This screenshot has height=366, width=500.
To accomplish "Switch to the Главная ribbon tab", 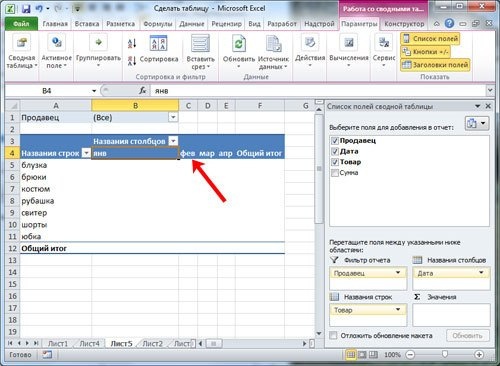I will click(x=55, y=24).
